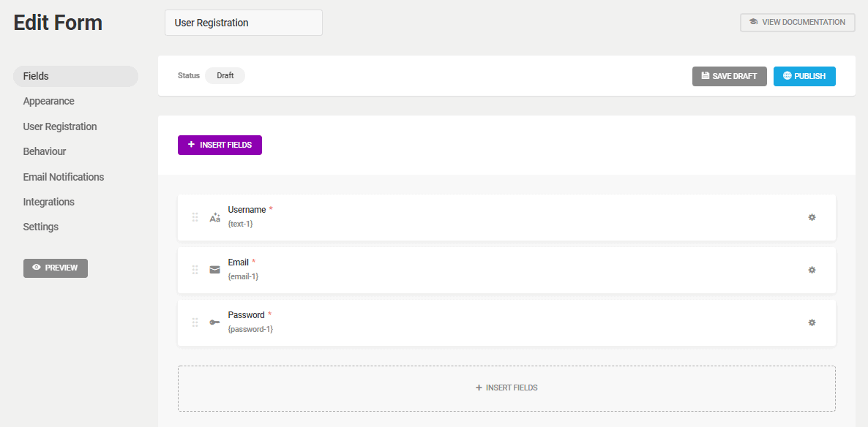Open settings gear for Username field
Image resolution: width=868 pixels, height=427 pixels.
[x=812, y=217]
